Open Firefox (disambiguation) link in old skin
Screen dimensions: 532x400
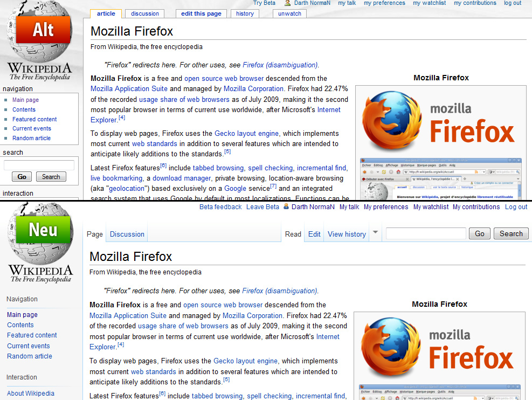280,65
